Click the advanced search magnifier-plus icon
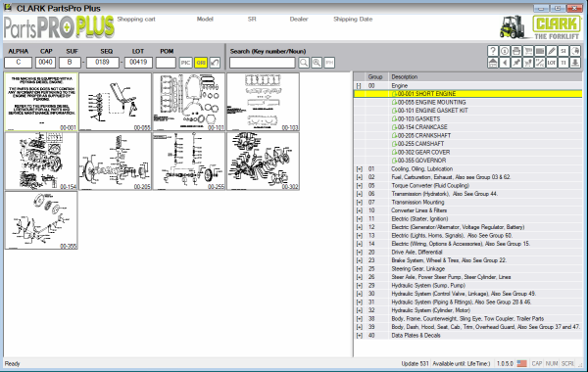 pyautogui.click(x=317, y=63)
